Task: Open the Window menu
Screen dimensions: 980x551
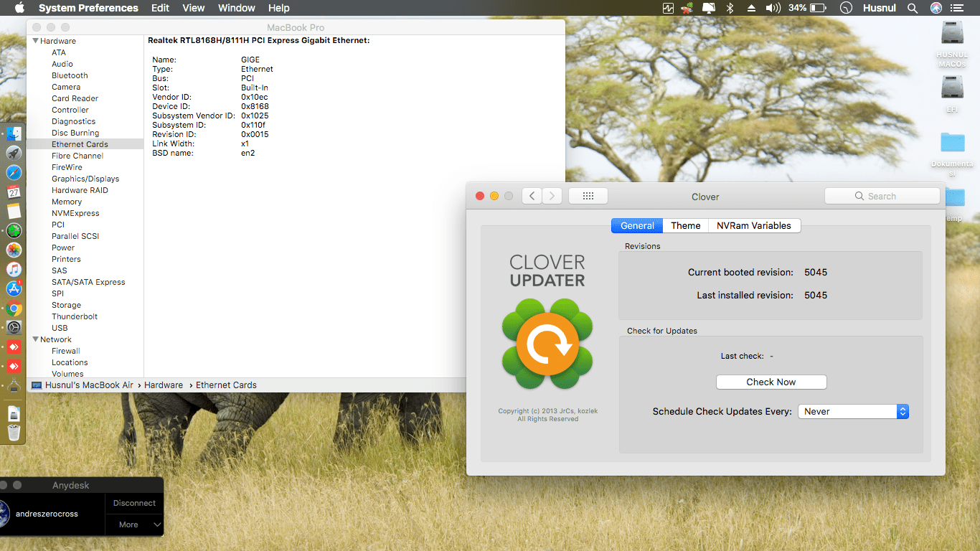Action: pos(237,8)
